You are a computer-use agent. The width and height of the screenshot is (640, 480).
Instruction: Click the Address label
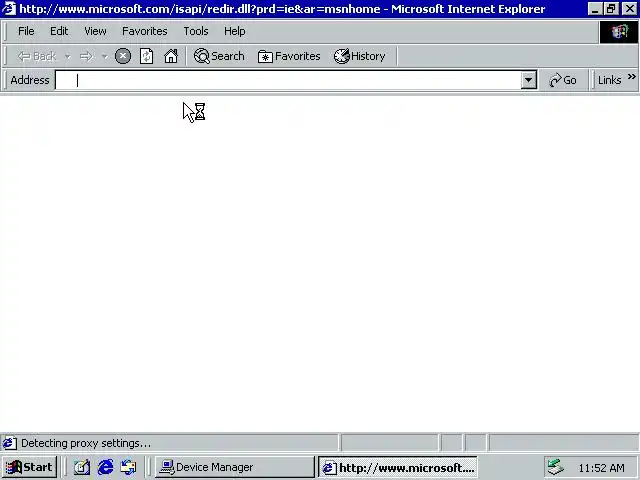click(30, 80)
